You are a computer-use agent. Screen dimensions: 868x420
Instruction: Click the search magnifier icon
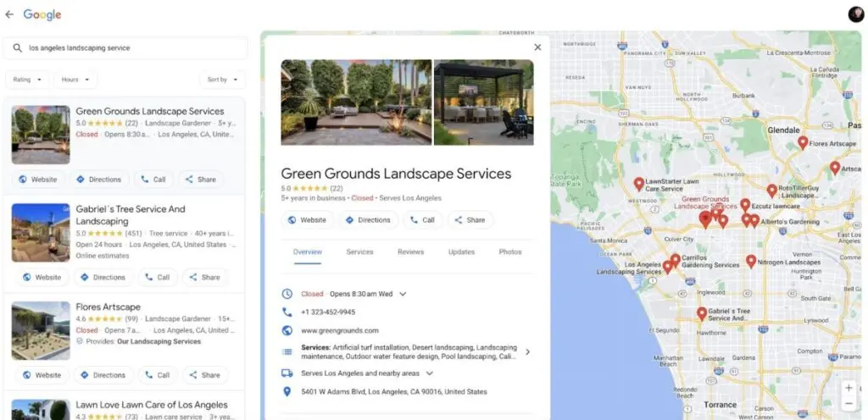18,48
